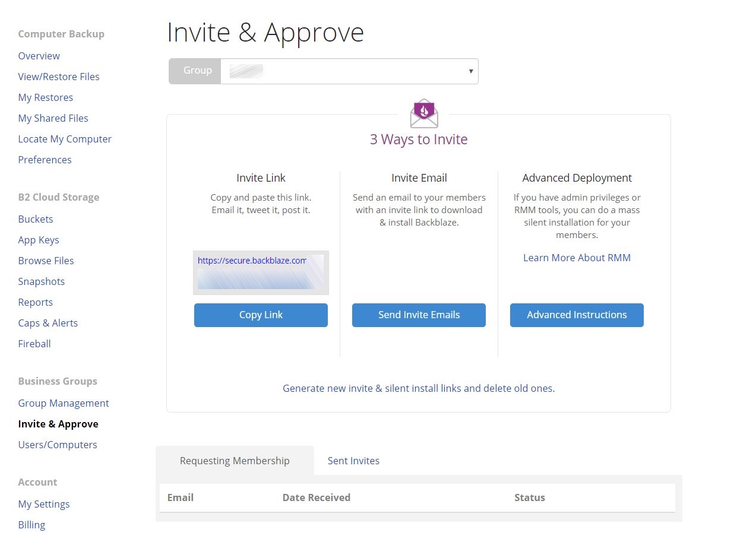Click the Group dropdown arrow

coord(471,71)
